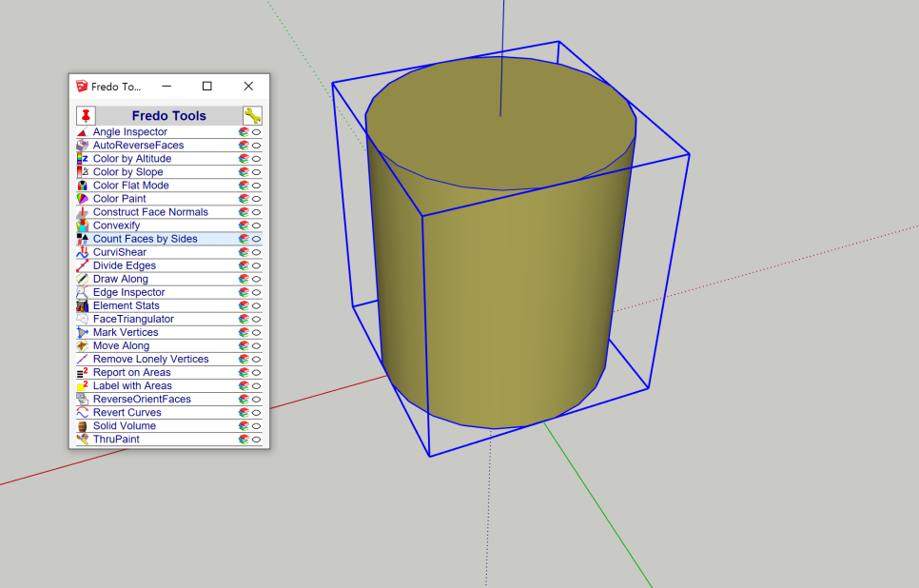Open settings via the yellow wrench icon
Image resolution: width=919 pixels, height=588 pixels.
[x=252, y=115]
